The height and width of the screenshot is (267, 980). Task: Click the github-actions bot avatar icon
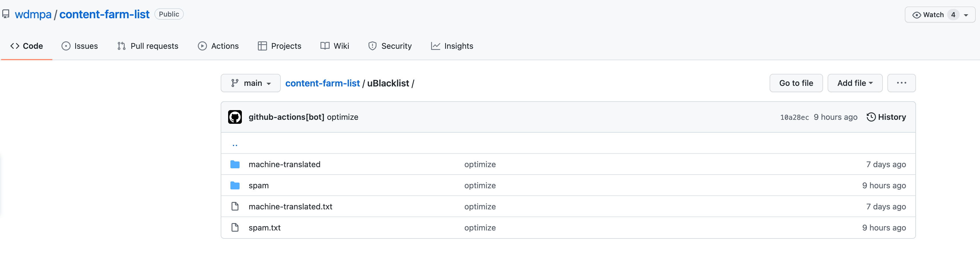(235, 117)
